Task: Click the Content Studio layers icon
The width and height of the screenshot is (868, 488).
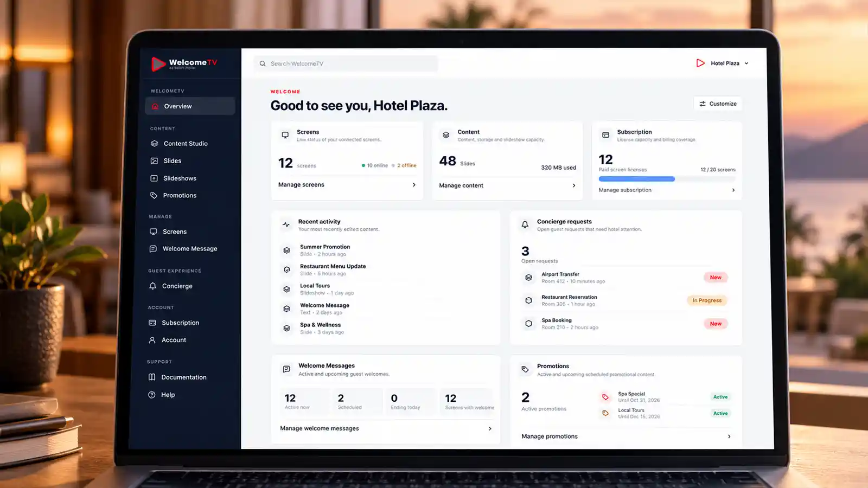Action: [154, 144]
